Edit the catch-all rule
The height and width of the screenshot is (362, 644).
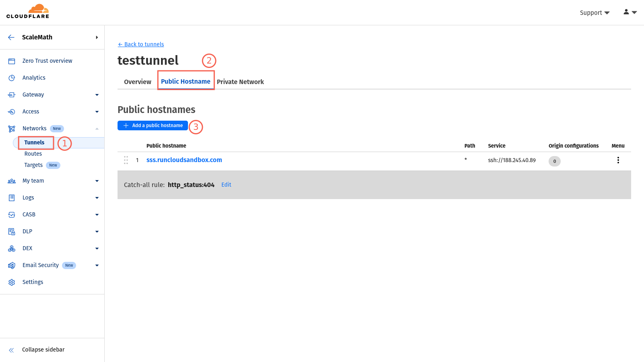coord(226,185)
